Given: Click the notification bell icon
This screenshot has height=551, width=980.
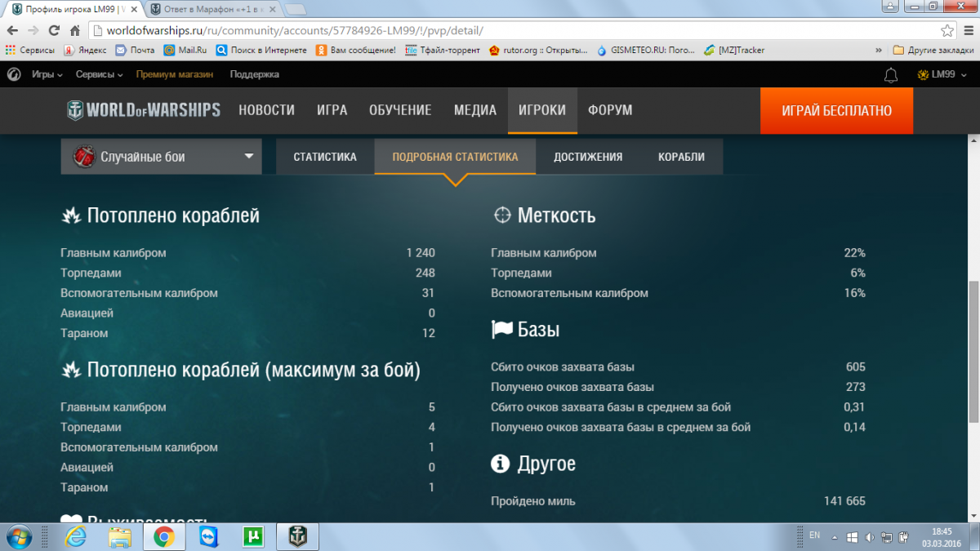Looking at the screenshot, I should tap(891, 75).
